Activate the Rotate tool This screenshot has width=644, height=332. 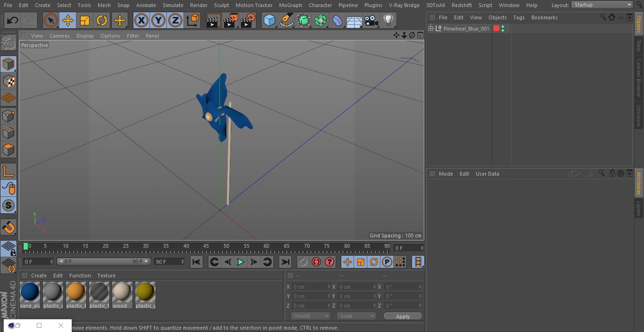point(102,20)
